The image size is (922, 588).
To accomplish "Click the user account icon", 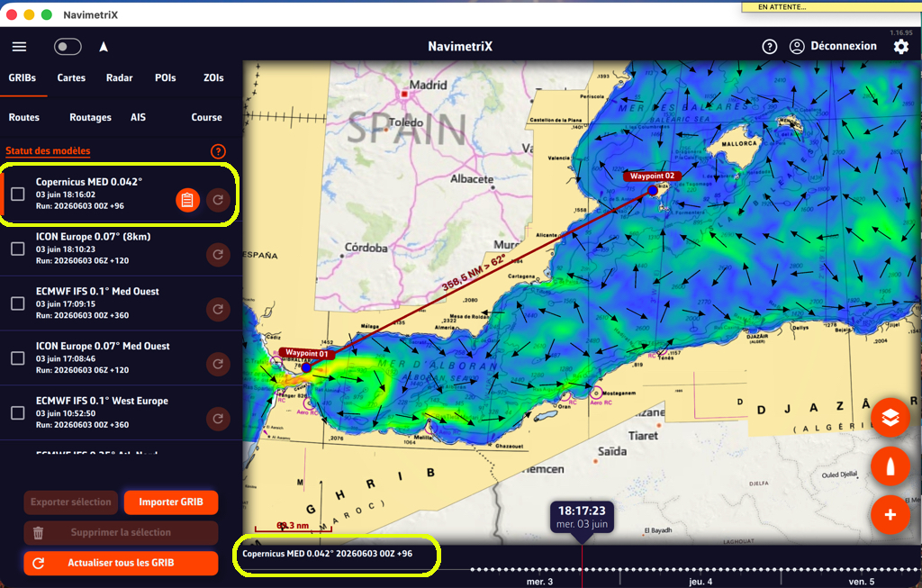I will [797, 47].
